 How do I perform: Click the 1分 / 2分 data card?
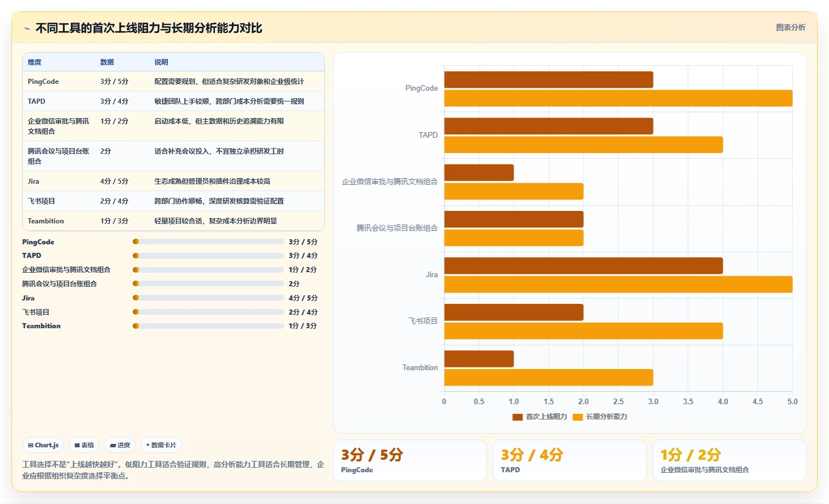click(729, 460)
